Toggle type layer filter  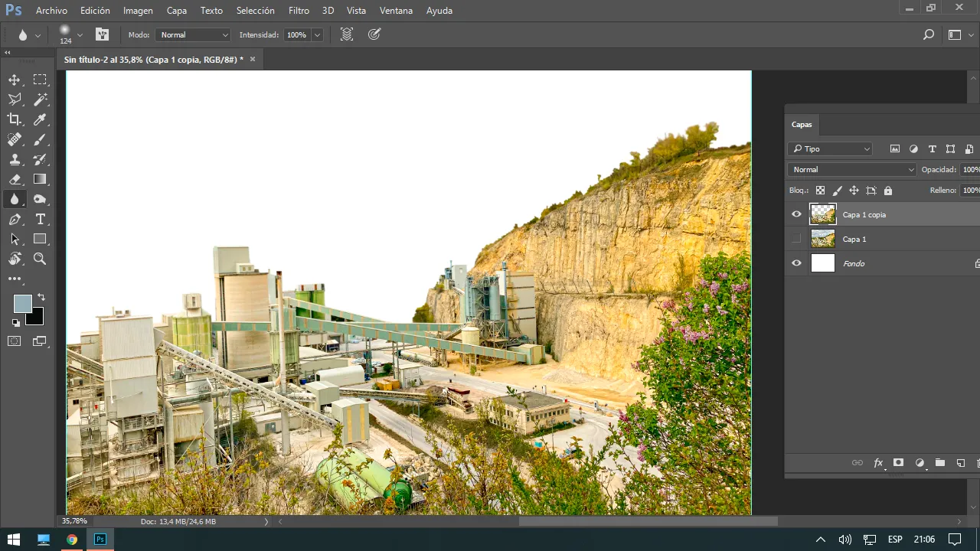point(932,149)
